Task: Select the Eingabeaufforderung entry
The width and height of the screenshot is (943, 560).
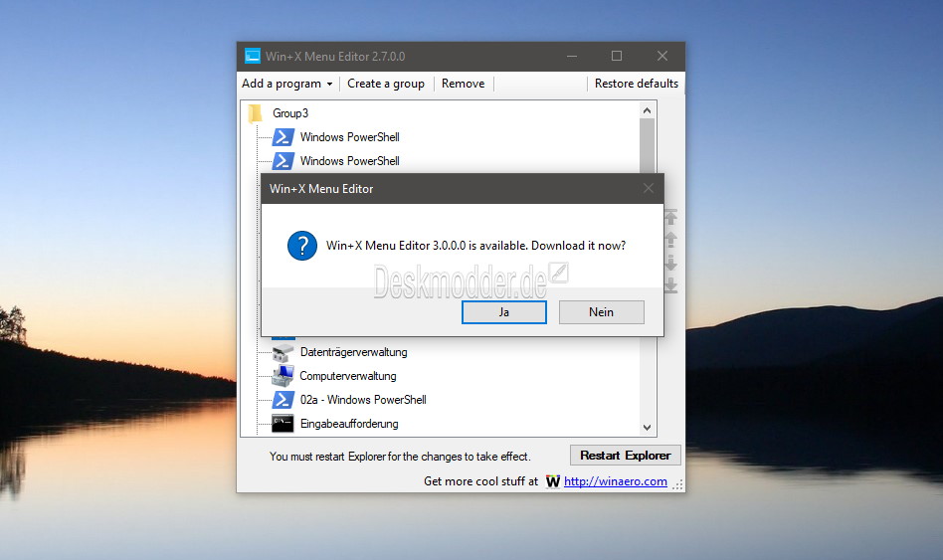Action: (349, 424)
